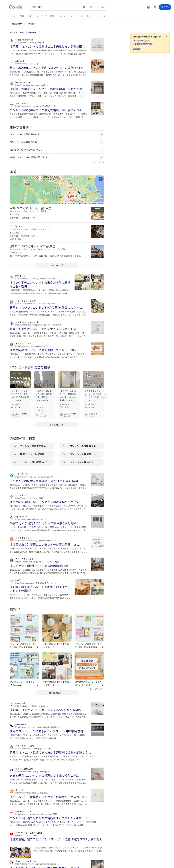Clear the search box with the X icon
Image resolution: width=174 pixels, height=868 pixels.
click(x=84, y=7)
